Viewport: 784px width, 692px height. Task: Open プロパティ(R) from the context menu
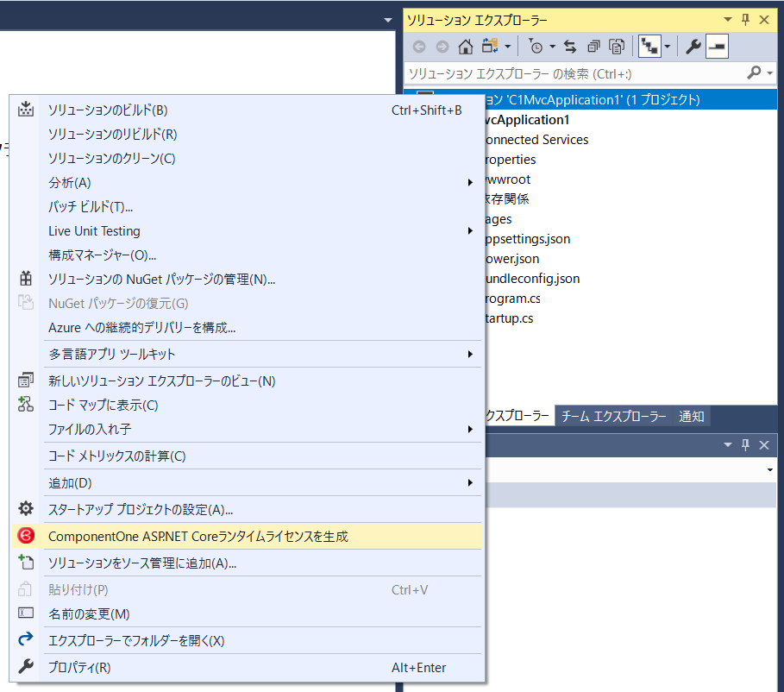tap(247, 668)
